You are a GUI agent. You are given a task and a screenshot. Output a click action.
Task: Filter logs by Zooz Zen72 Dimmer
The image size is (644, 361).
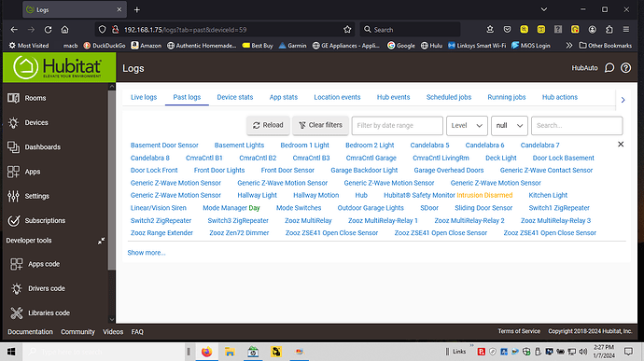pos(239,233)
